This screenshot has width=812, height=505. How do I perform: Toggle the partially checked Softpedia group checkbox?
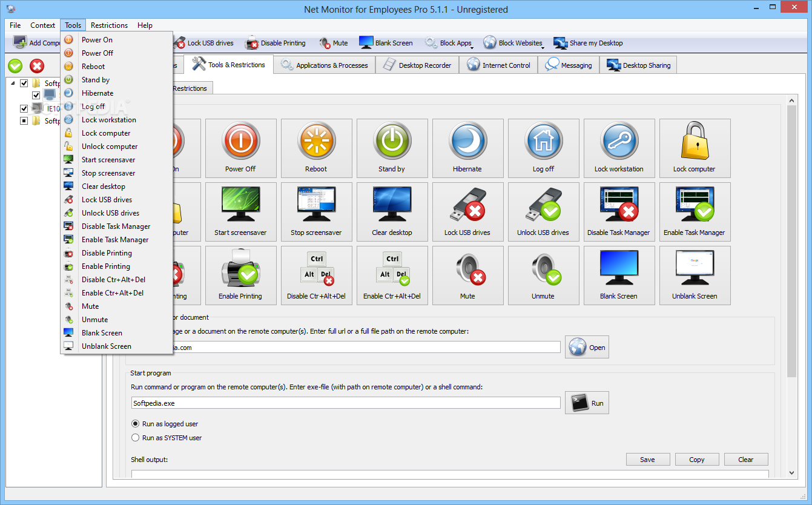point(24,120)
